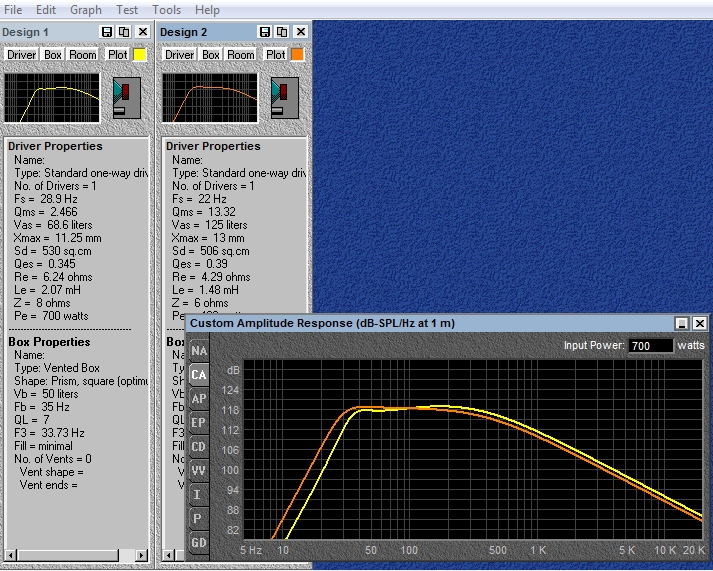Switch to P graph tab
The image size is (713, 571).
(199, 519)
